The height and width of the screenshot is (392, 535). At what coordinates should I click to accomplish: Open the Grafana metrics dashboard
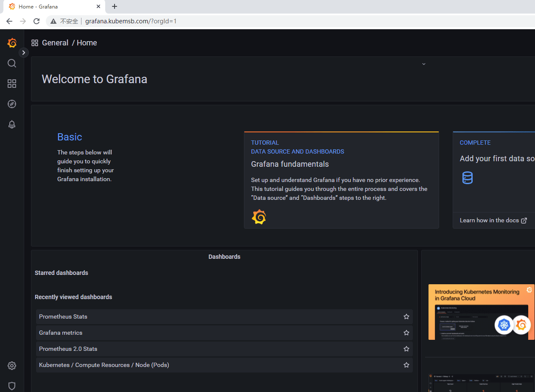(x=224, y=333)
